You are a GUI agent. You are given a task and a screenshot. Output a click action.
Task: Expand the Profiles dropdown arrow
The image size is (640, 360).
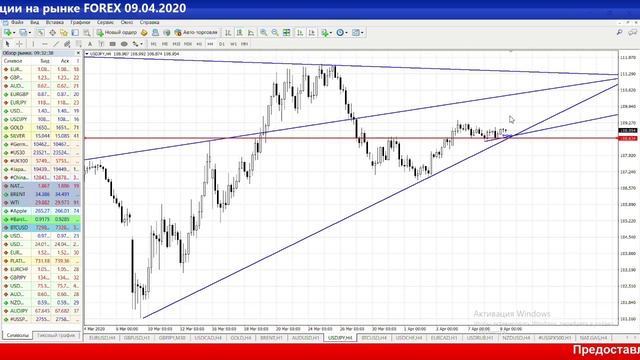pos(29,33)
